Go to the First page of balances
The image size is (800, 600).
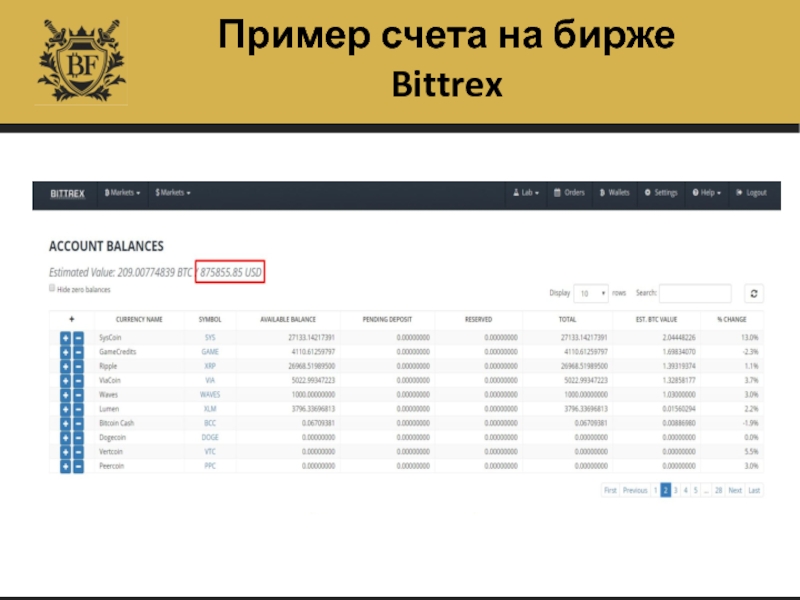pyautogui.click(x=610, y=490)
